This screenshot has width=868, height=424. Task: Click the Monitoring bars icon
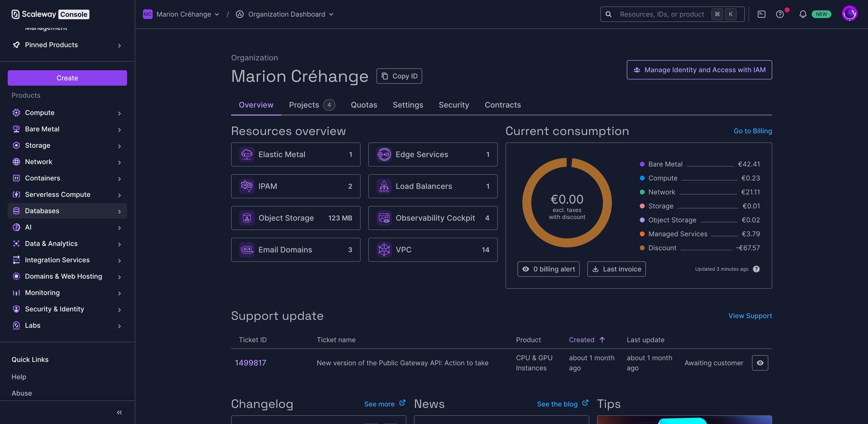[16, 293]
